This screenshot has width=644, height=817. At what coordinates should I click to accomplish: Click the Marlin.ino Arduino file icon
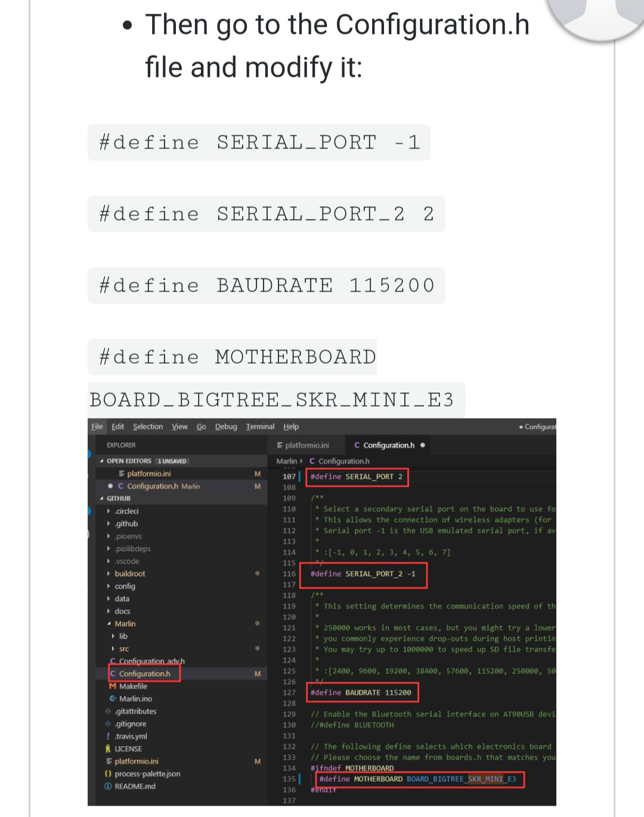113,699
